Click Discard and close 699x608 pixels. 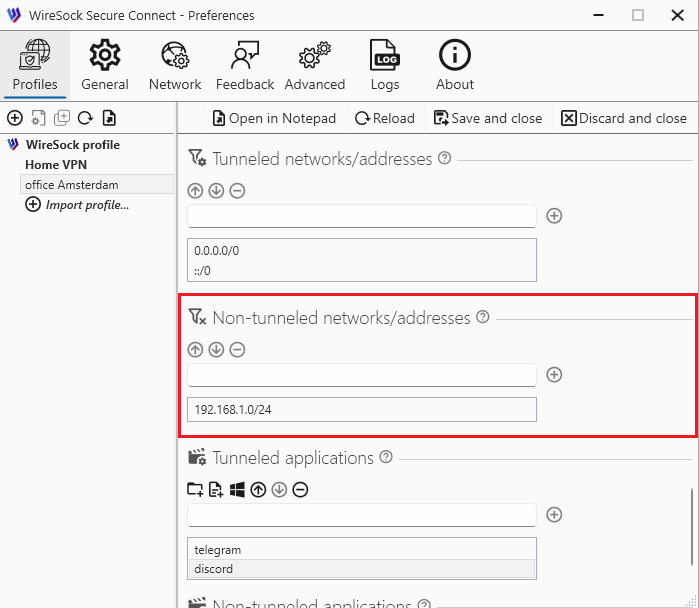click(x=624, y=118)
